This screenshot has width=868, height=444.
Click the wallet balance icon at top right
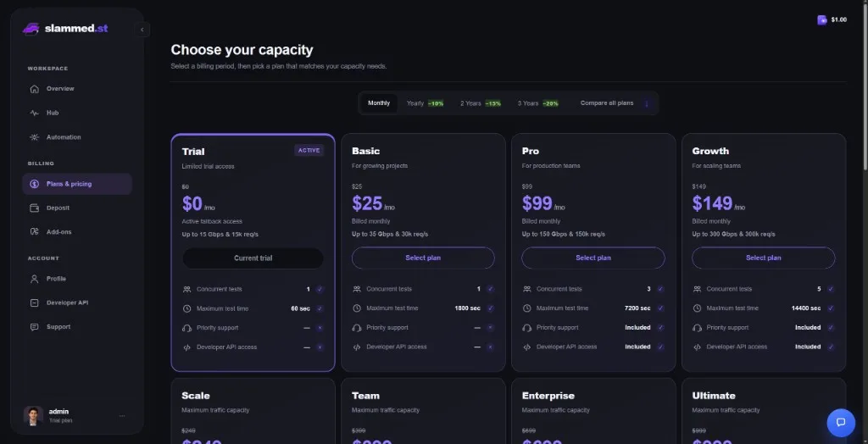coord(822,20)
